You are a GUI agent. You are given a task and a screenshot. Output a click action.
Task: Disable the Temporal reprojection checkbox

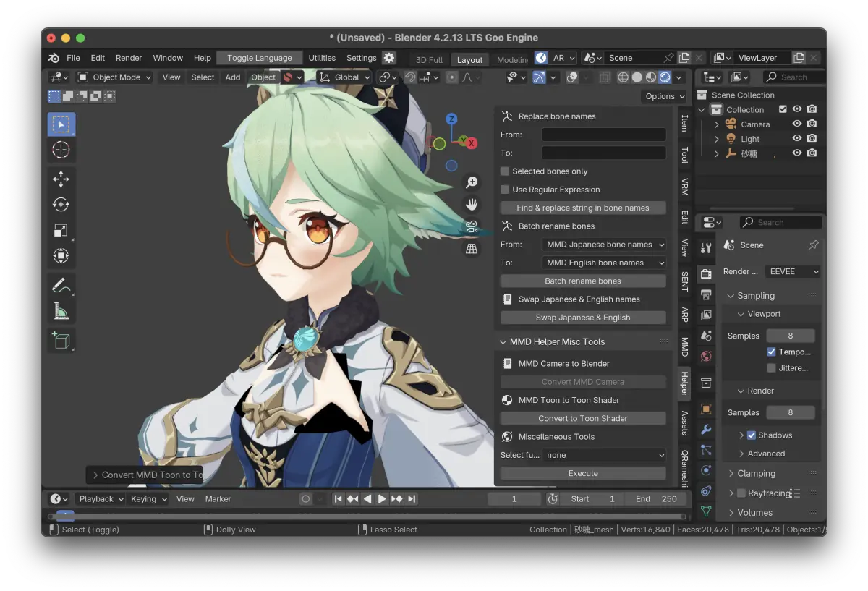pos(771,352)
